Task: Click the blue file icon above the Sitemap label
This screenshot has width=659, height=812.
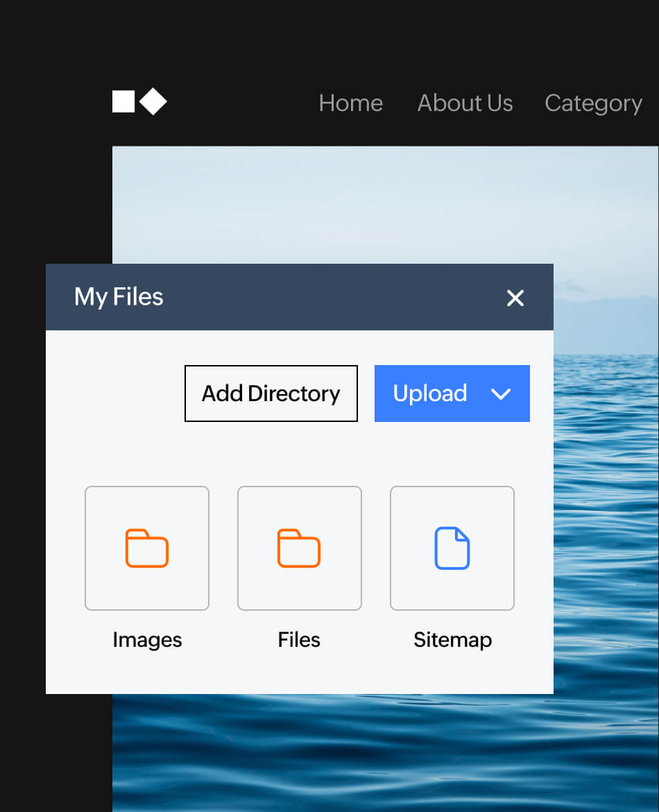Action: [452, 548]
